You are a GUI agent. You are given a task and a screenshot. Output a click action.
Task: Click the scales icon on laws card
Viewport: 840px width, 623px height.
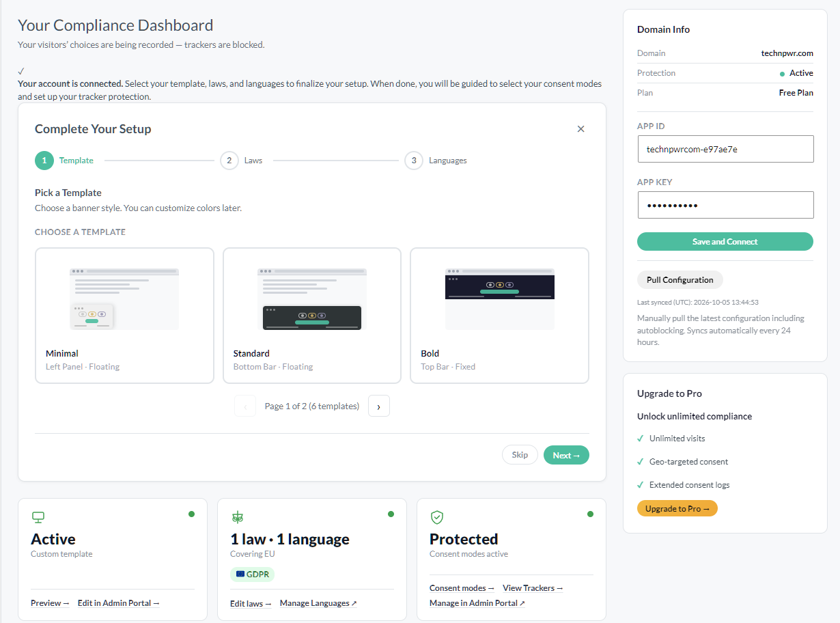238,517
